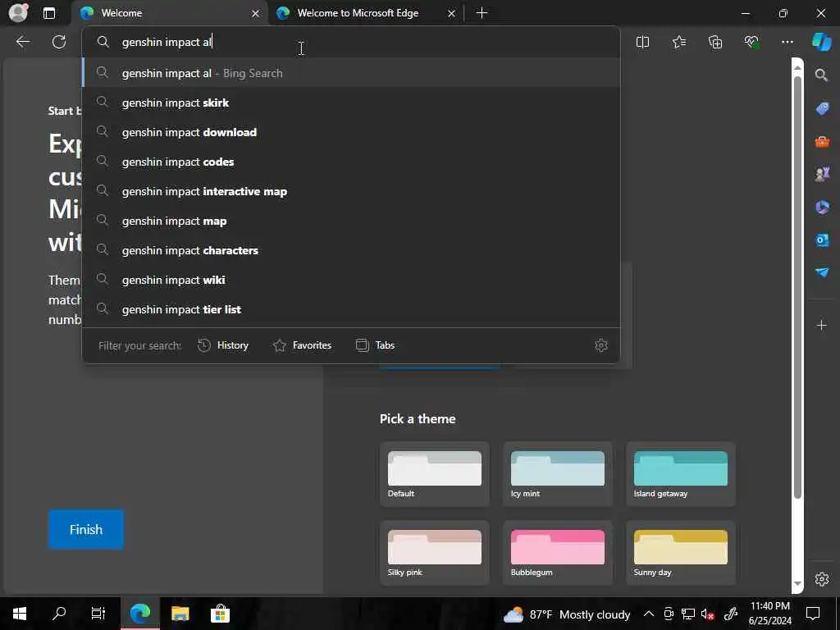
Task: Click the scrollbar down arrow
Action: pyautogui.click(x=797, y=584)
